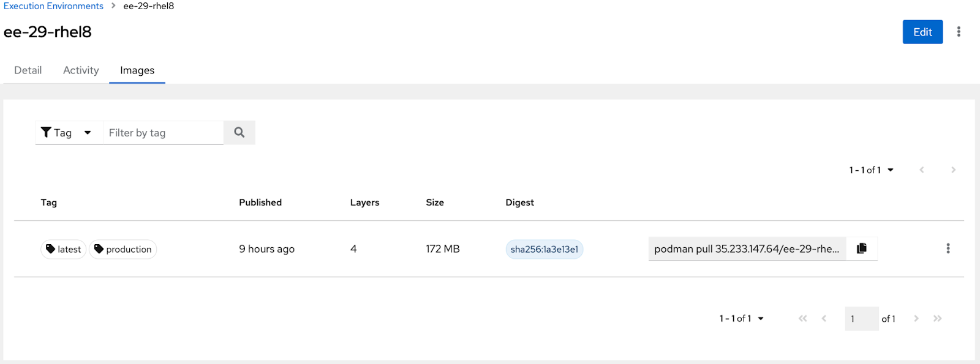The image size is (980, 364).
Task: Go to previous page in top pagination
Action: [x=921, y=170]
